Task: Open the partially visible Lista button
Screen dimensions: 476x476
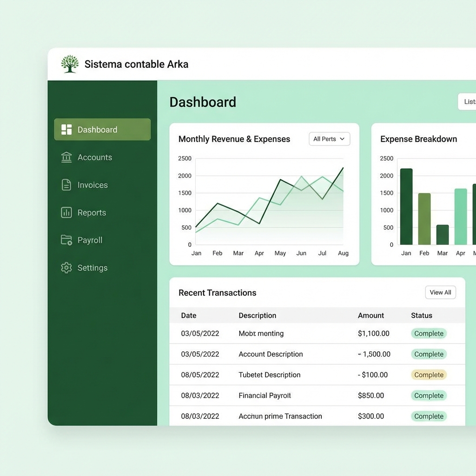Action: point(468,102)
